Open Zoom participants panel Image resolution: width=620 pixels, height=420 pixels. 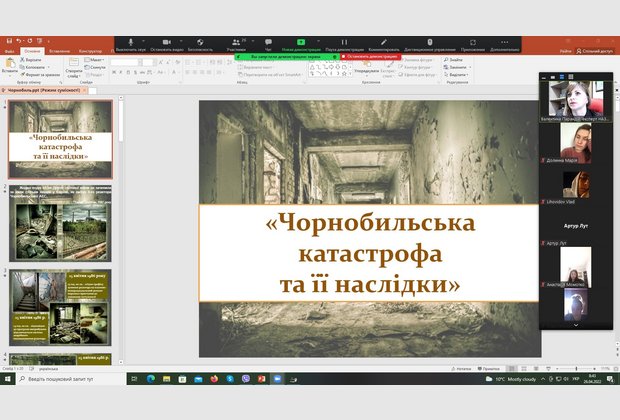(x=236, y=45)
